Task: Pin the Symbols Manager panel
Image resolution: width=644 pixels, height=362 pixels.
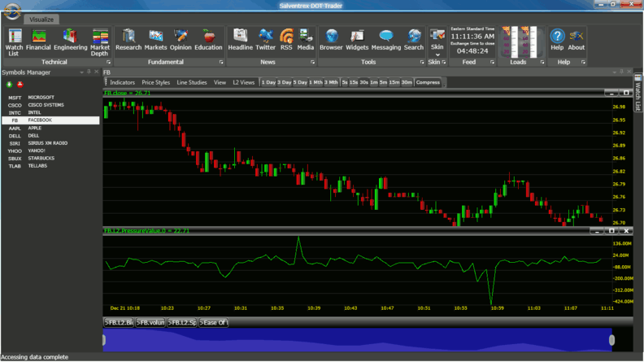Action: [x=89, y=72]
